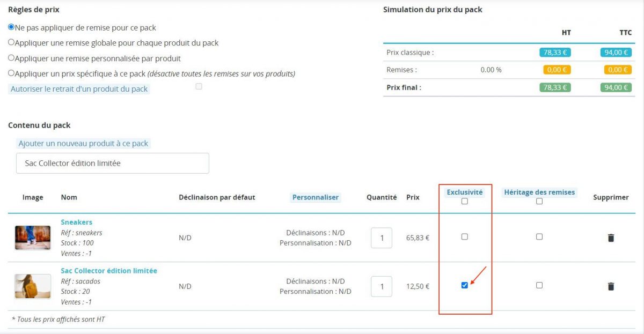
Task: Enable Exclusivité for the Sneakers row
Action: [x=464, y=236]
